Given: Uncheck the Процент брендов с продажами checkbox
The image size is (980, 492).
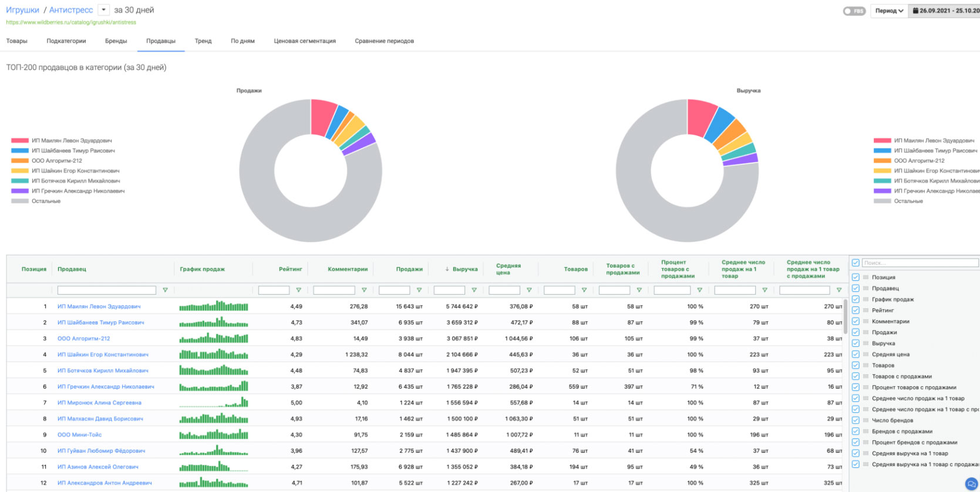Looking at the screenshot, I should click(x=856, y=442).
